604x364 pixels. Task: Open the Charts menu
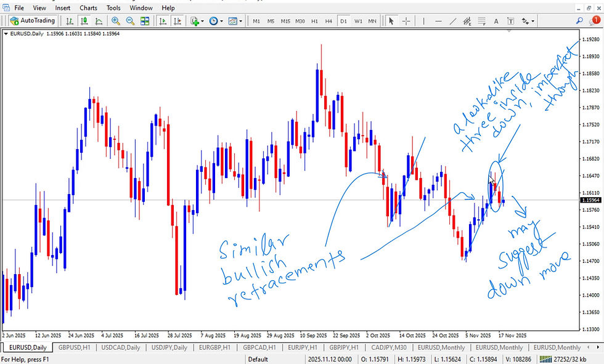tap(88, 7)
